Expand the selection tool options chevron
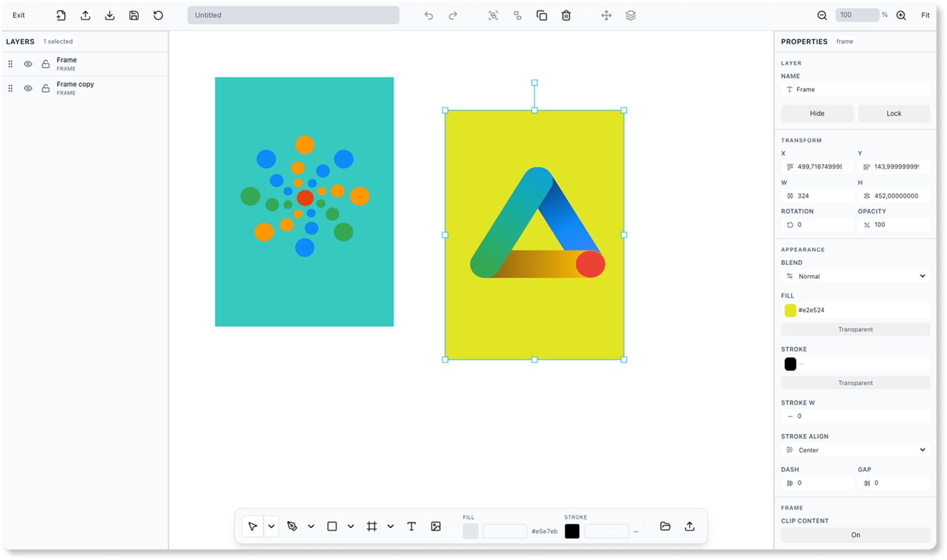Viewport: 947px width, 560px height. [270, 526]
